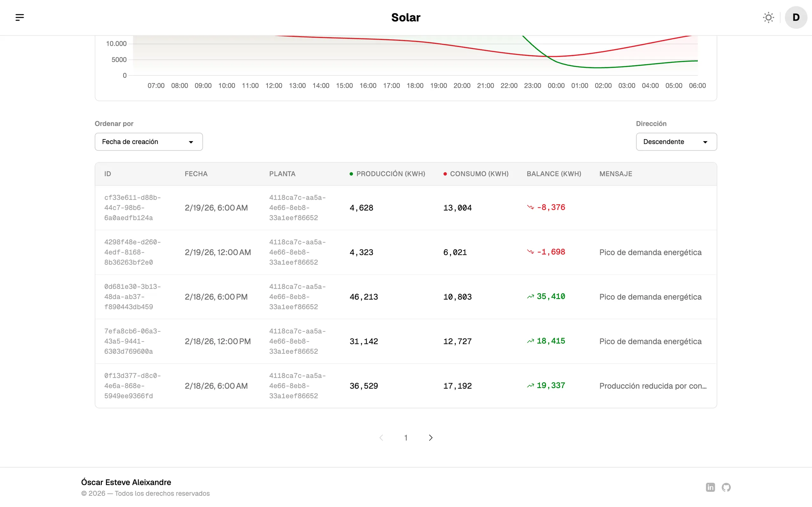Image resolution: width=812 pixels, height=507 pixels.
Task: Click the upward trend icon beside 35,410
Action: click(x=530, y=296)
